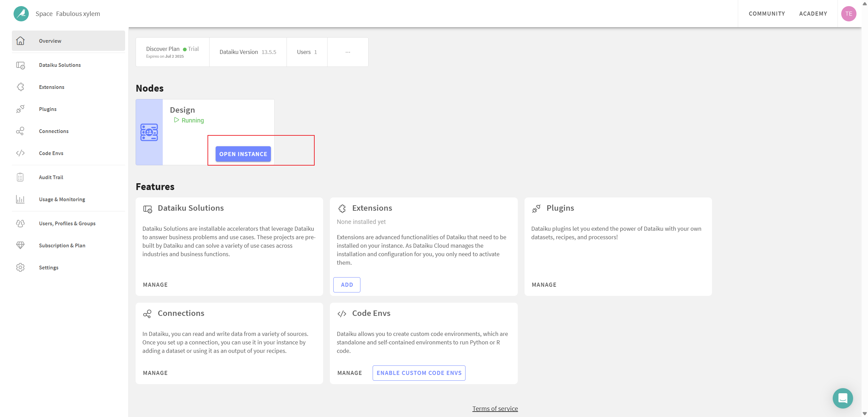Click the Design node server icon

[149, 132]
